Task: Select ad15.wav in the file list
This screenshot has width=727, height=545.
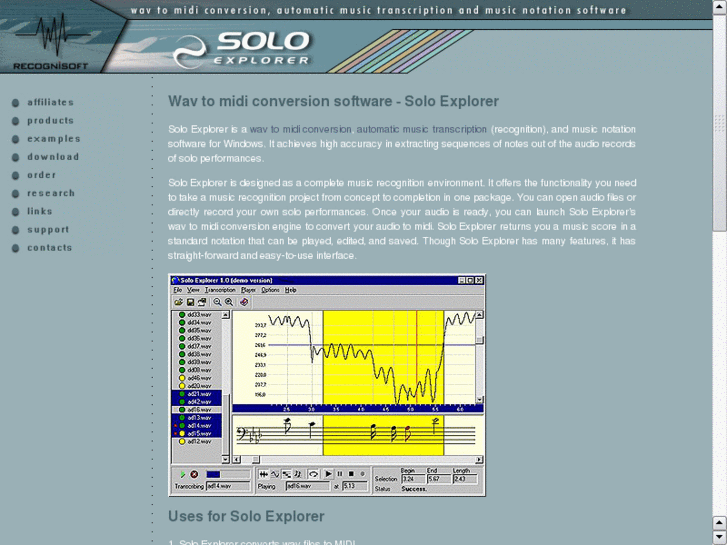Action: click(x=199, y=434)
